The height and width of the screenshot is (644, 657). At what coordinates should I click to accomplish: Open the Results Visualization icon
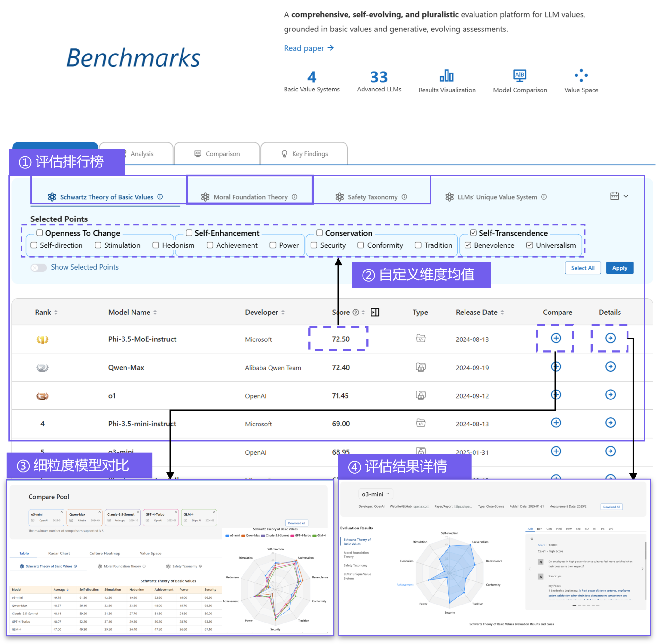pyautogui.click(x=447, y=76)
